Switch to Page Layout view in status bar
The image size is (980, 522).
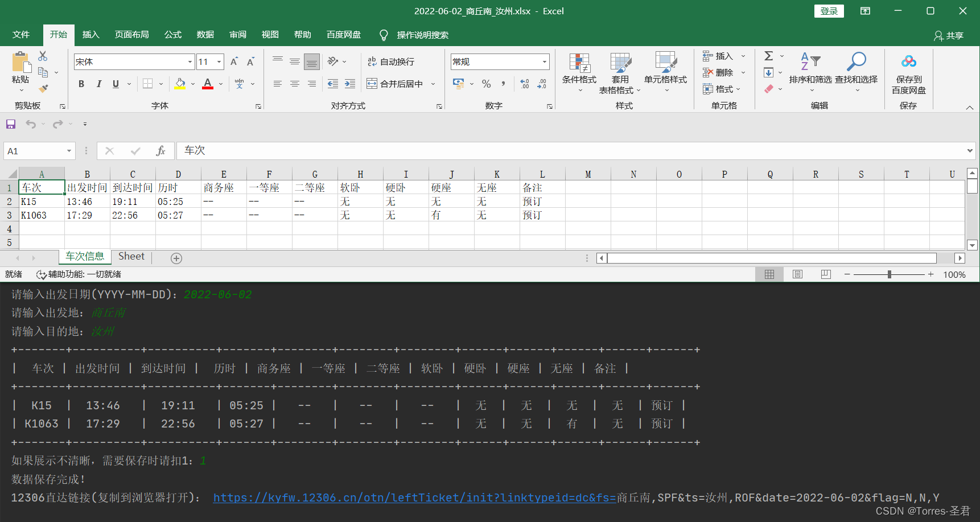click(797, 274)
